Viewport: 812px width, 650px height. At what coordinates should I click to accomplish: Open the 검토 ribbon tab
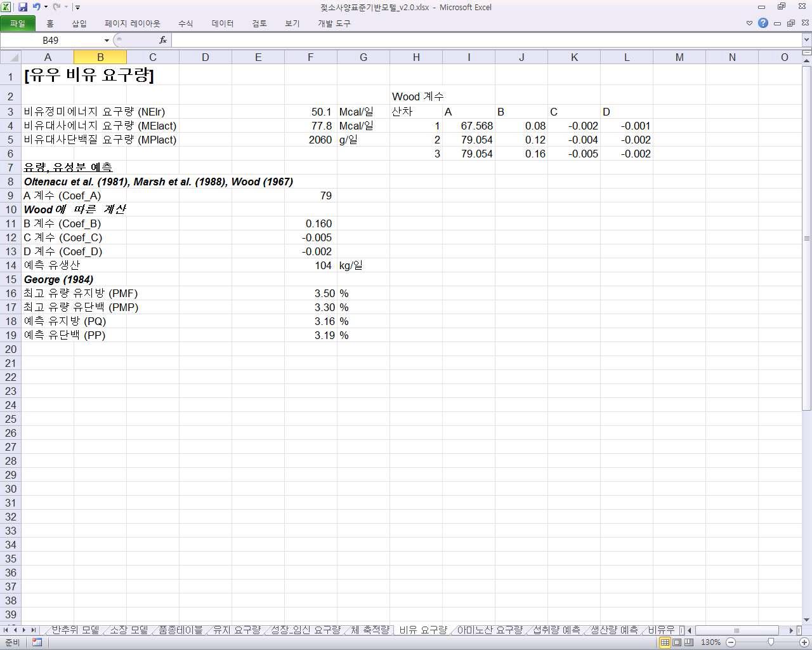point(259,23)
